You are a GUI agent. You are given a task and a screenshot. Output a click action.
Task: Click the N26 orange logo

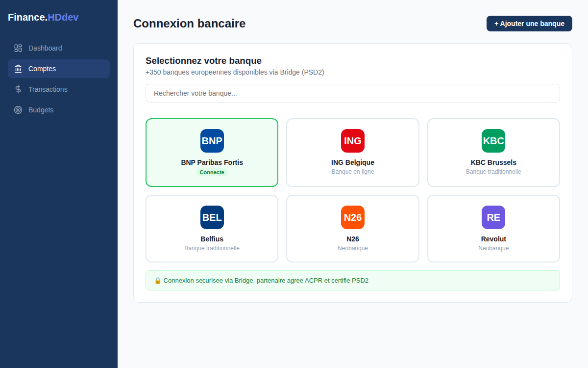pos(352,217)
